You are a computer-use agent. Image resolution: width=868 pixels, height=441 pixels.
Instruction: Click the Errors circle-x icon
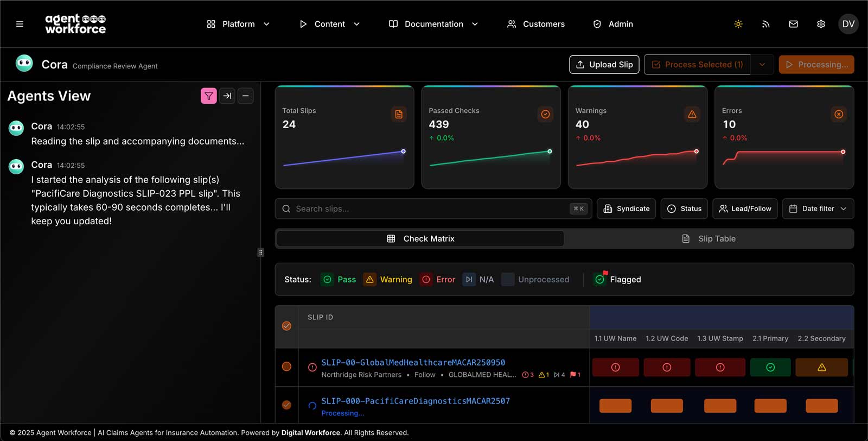click(x=839, y=114)
